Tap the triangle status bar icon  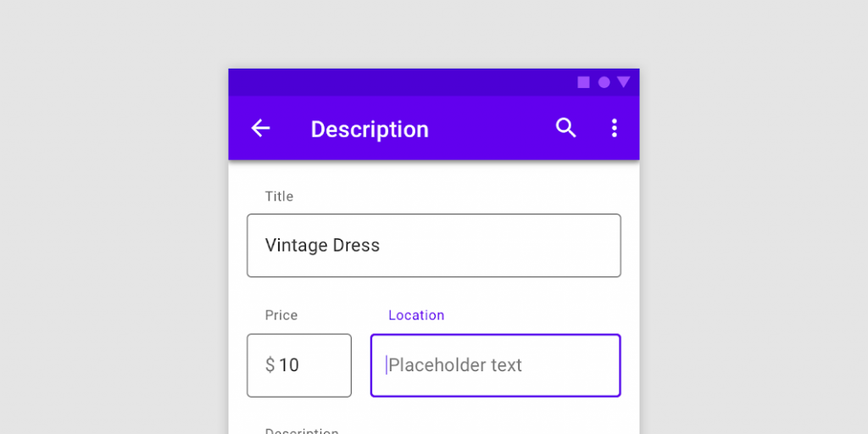pos(624,82)
